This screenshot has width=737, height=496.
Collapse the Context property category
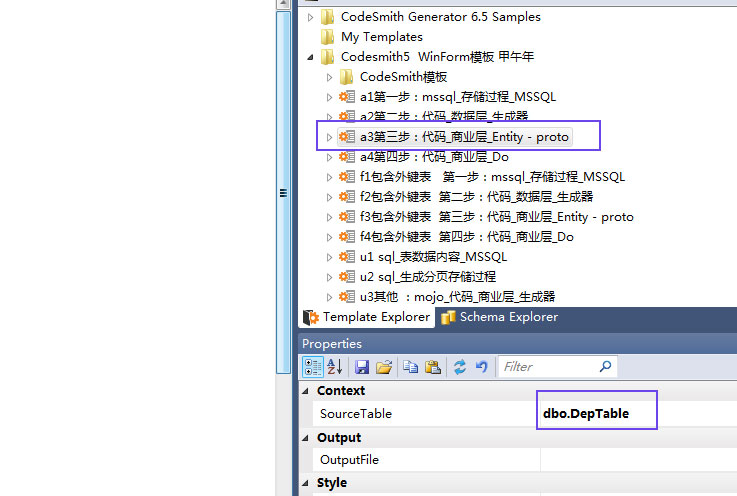coord(306,391)
